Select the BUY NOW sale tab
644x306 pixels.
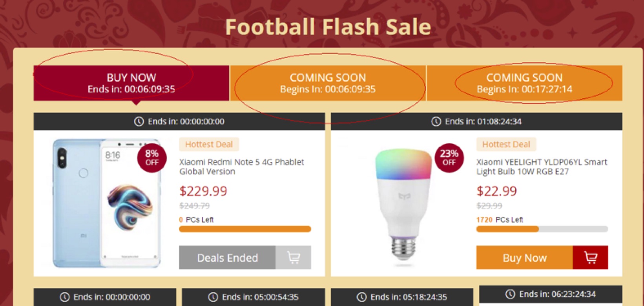[x=131, y=83]
